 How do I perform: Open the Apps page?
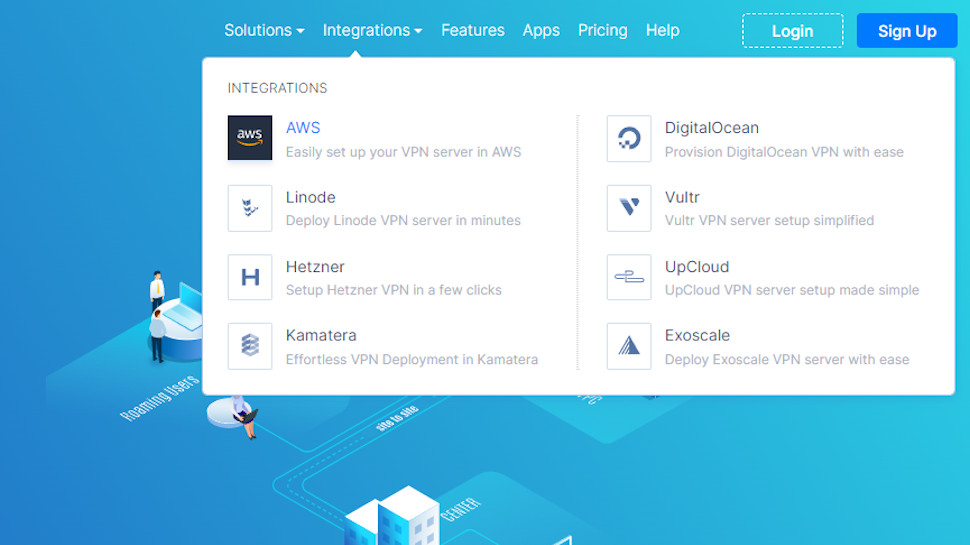pos(541,30)
